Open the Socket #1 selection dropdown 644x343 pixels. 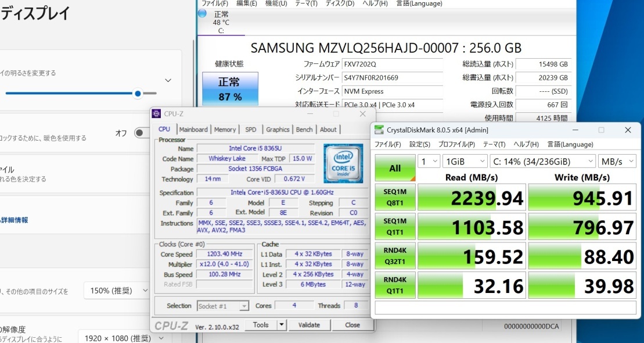pos(222,306)
